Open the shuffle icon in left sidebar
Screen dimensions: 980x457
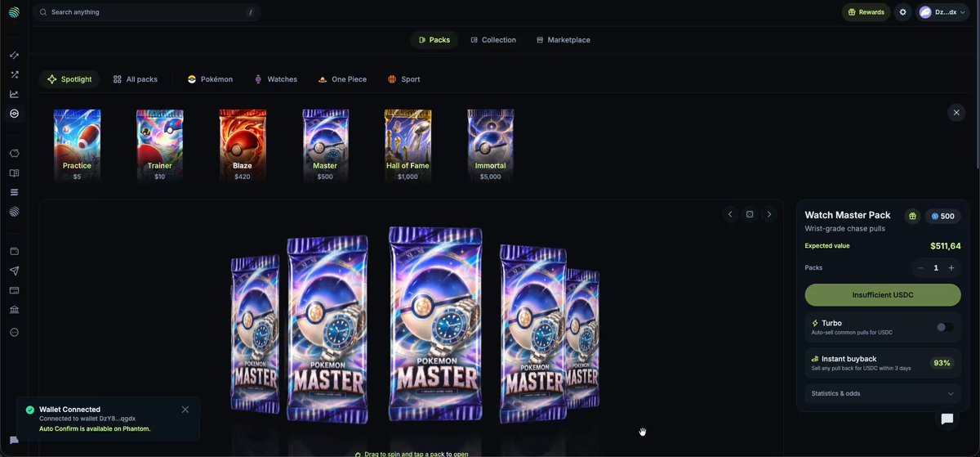pyautogui.click(x=14, y=74)
